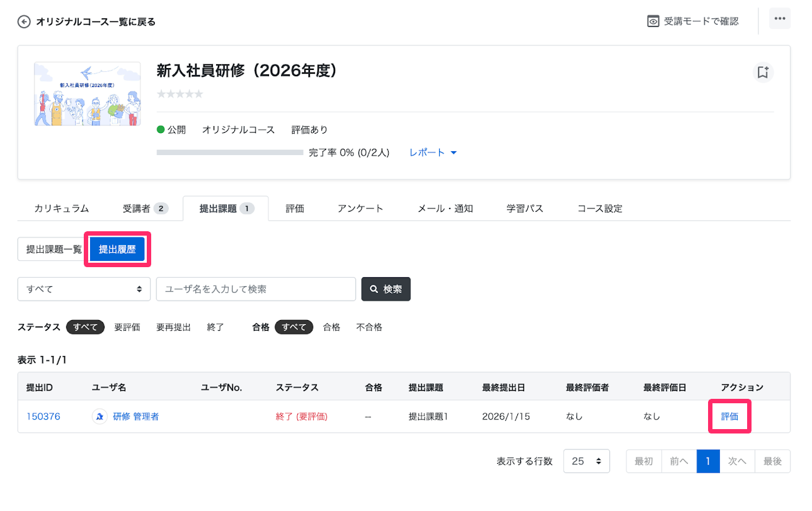Click the 終了 (要評価) status cell
Image resolution: width=812 pixels, height=511 pixels.
302,416
